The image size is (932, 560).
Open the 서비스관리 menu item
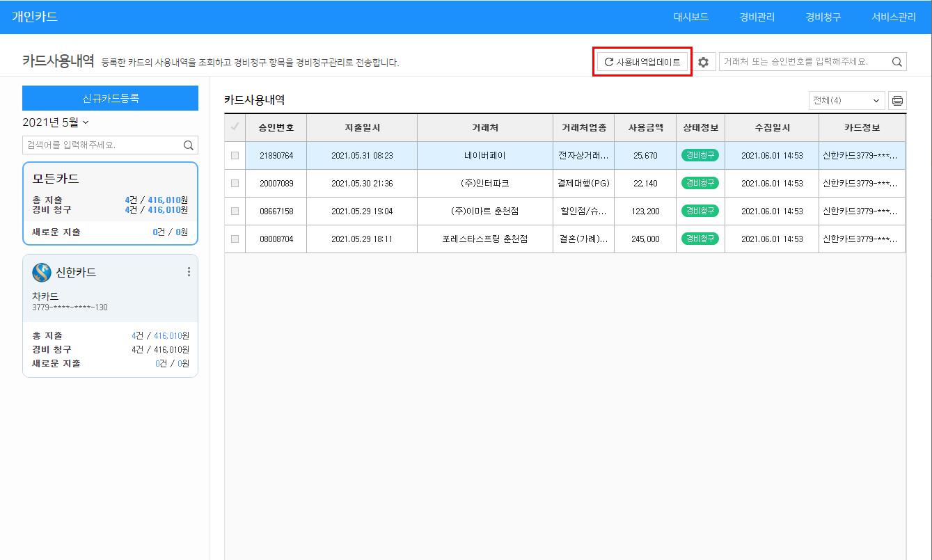pyautogui.click(x=894, y=17)
